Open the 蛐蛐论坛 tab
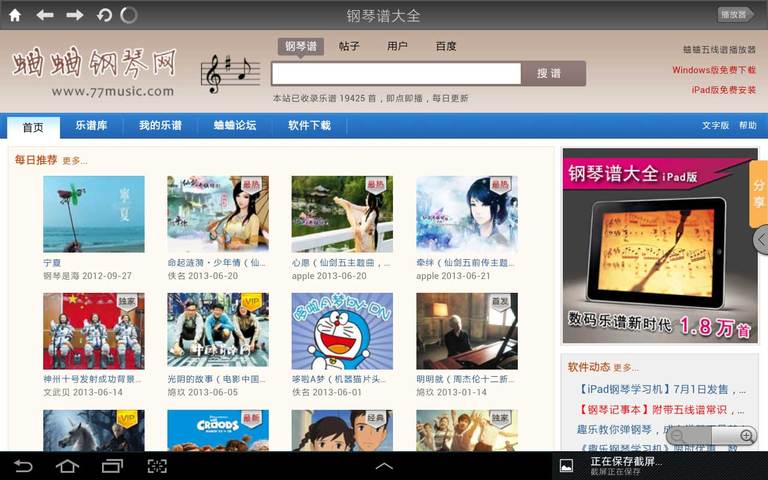 235,126
